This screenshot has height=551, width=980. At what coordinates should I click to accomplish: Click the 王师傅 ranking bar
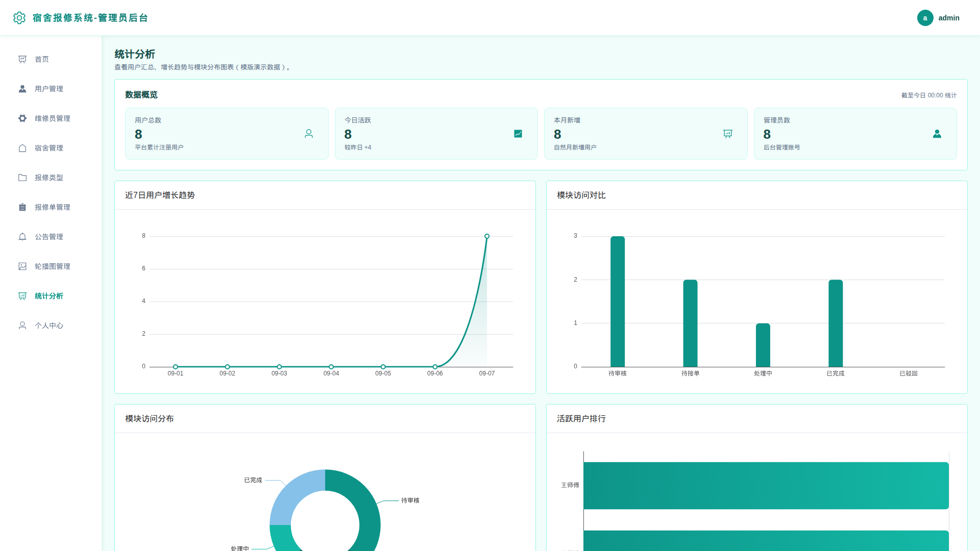pyautogui.click(x=766, y=486)
